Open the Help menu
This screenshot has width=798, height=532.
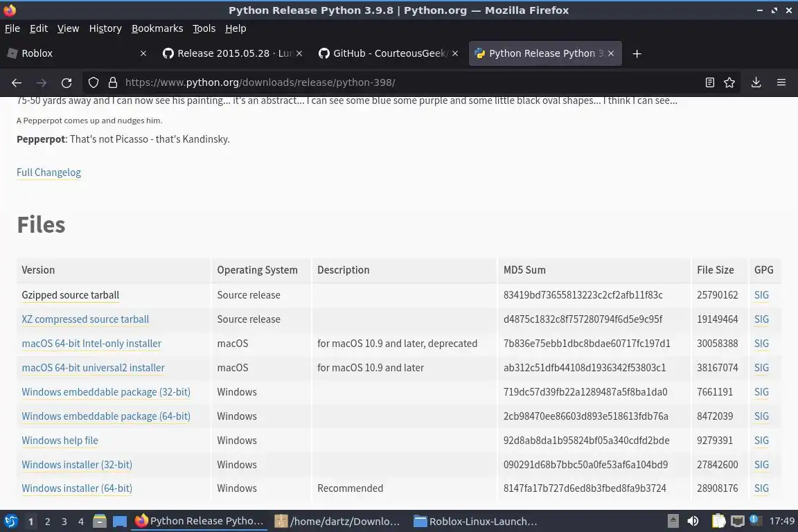[236, 28]
